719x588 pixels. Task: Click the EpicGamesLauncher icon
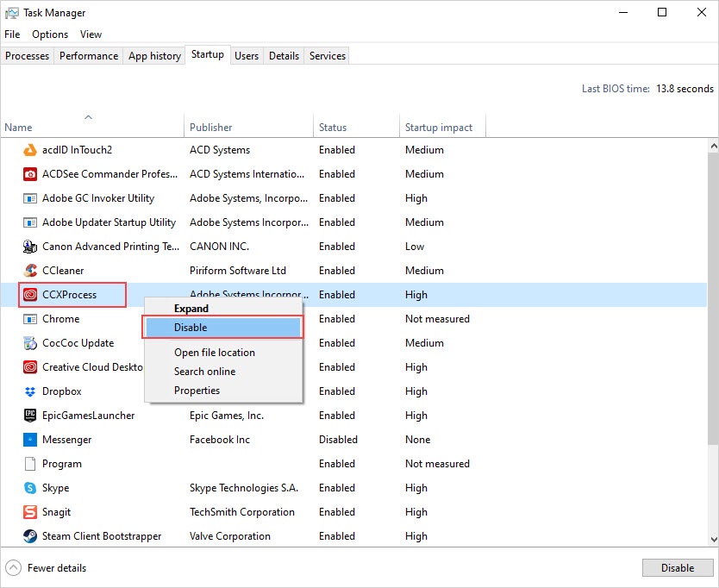29,416
